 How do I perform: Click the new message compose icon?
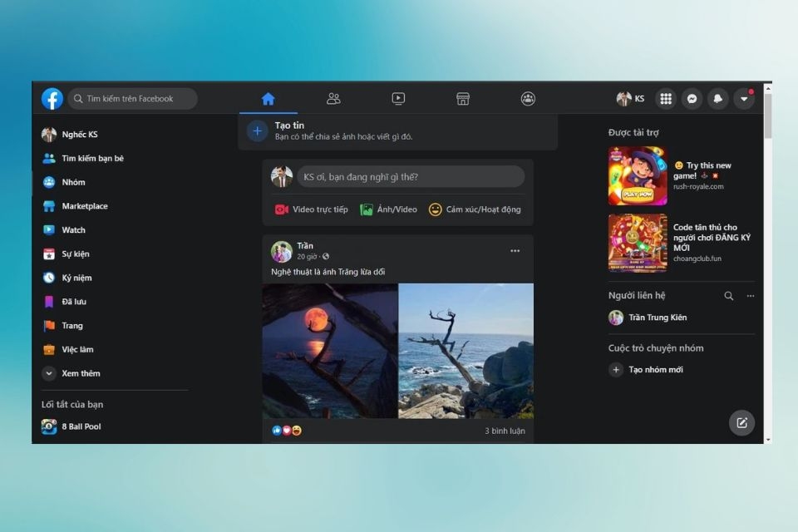[741, 423]
